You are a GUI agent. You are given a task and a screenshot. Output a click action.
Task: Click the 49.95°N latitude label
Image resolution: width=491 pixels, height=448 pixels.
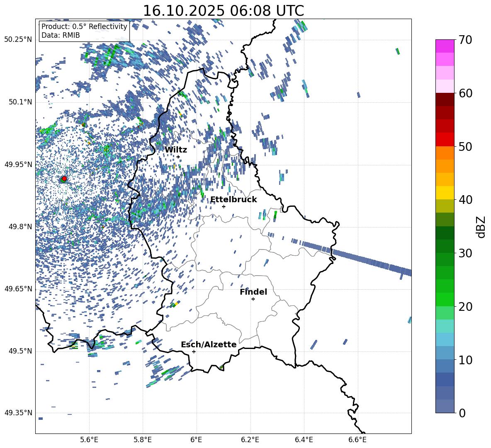(18, 165)
